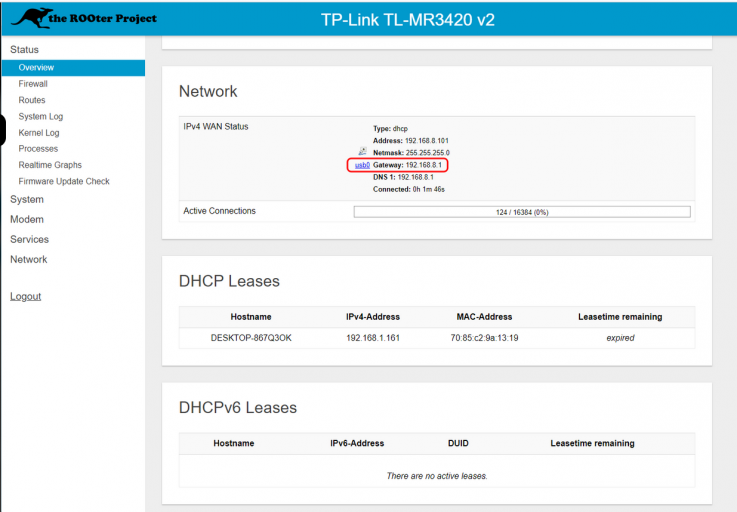
Task: Click the Active Connections progress bar
Action: pos(522,212)
